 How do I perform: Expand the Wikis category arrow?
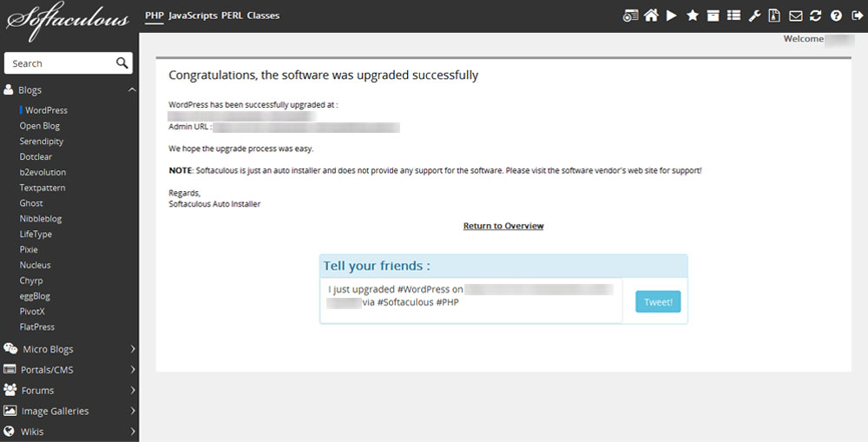133,432
